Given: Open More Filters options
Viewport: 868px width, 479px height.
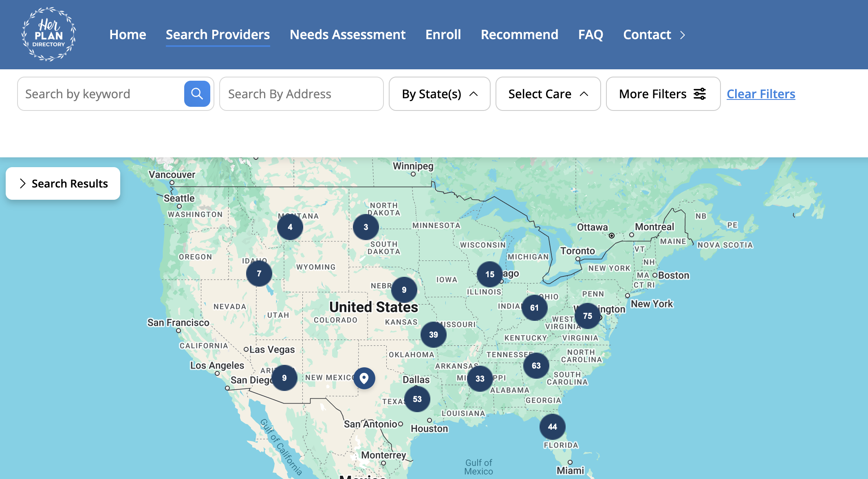Looking at the screenshot, I should pos(663,94).
